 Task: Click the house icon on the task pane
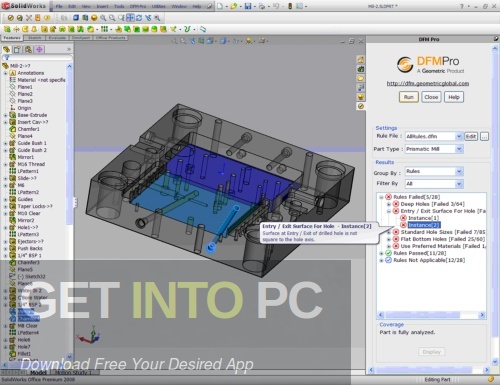click(x=361, y=60)
